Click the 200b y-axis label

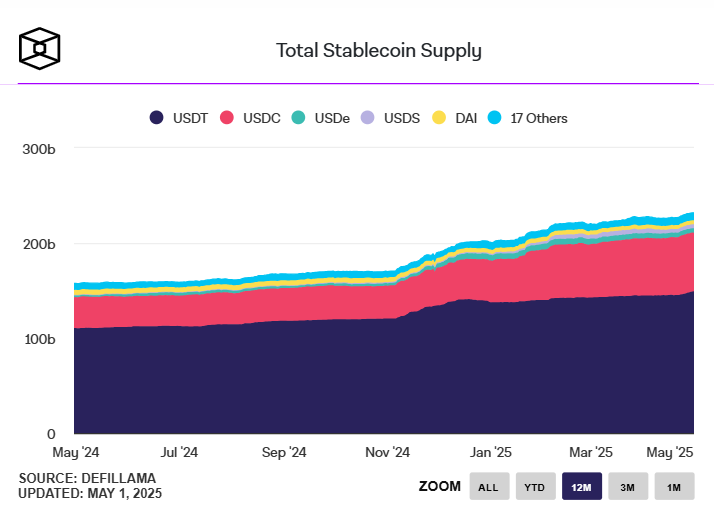click(37, 244)
